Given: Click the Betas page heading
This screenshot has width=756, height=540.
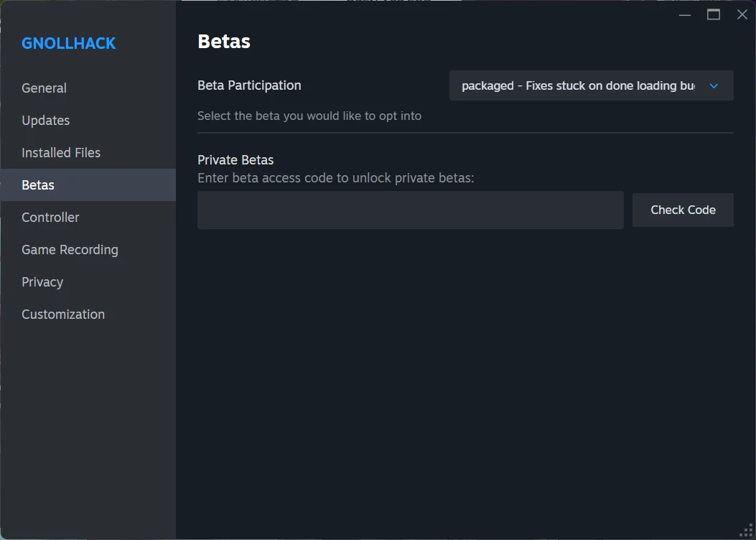Looking at the screenshot, I should tap(224, 42).
